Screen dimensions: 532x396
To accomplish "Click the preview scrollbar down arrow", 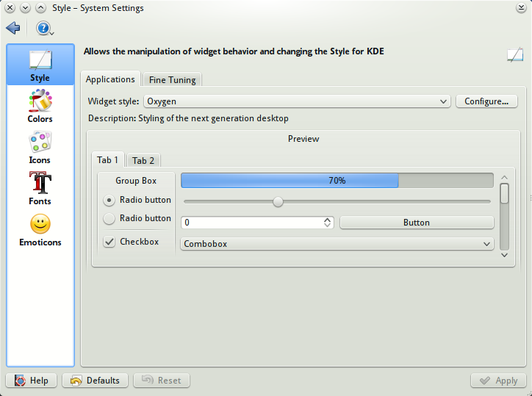I will click(505, 255).
